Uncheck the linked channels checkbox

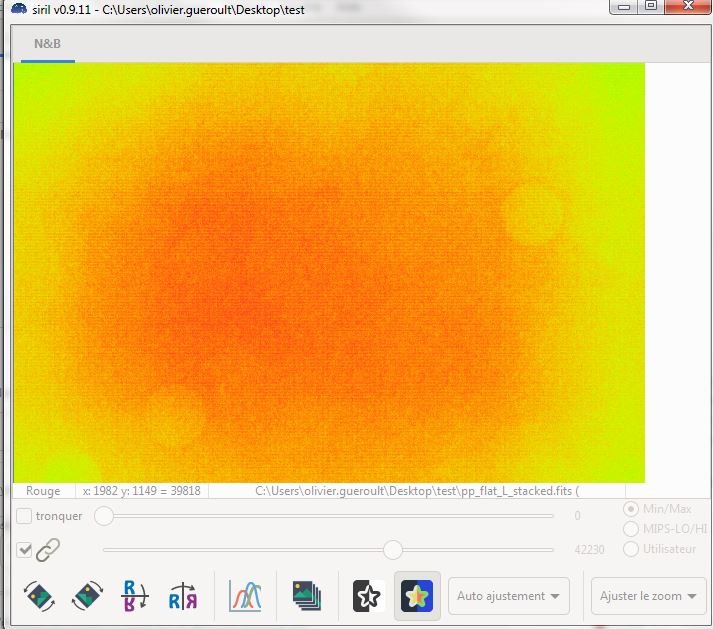(24, 550)
